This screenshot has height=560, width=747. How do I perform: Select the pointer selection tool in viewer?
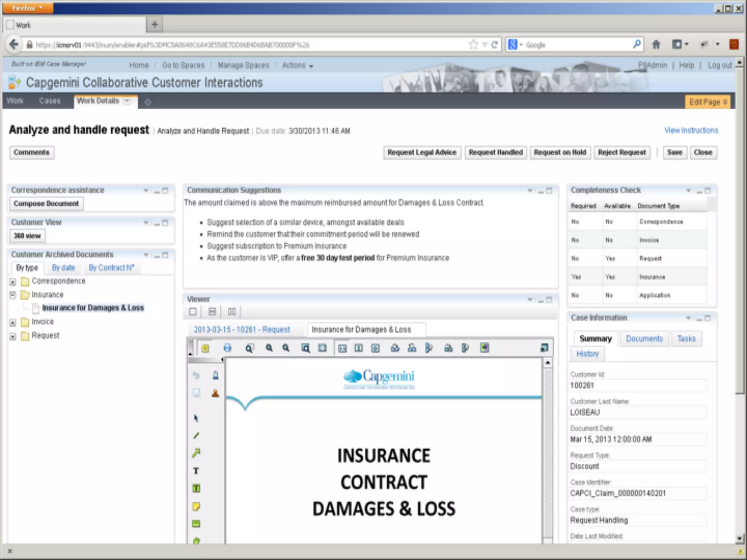pyautogui.click(x=196, y=418)
